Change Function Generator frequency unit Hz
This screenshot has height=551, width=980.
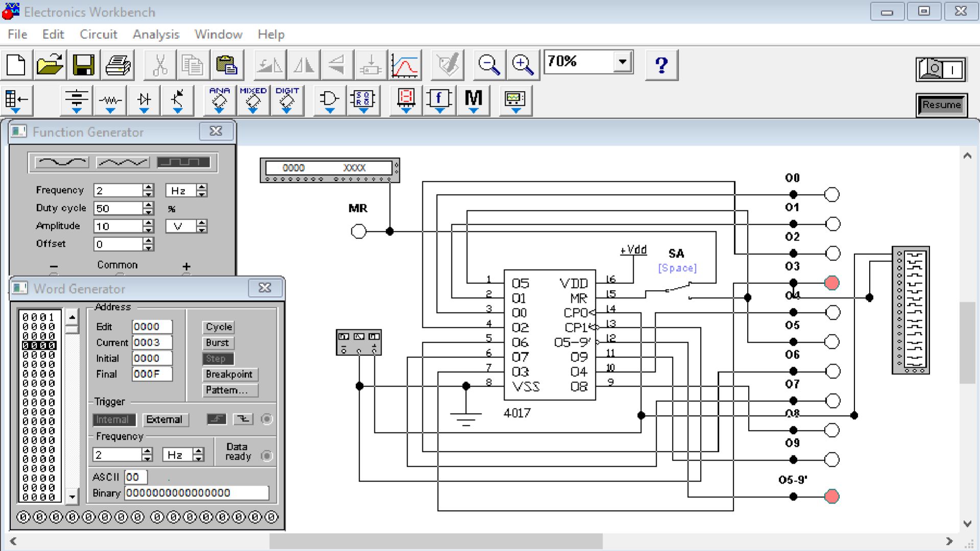point(186,190)
